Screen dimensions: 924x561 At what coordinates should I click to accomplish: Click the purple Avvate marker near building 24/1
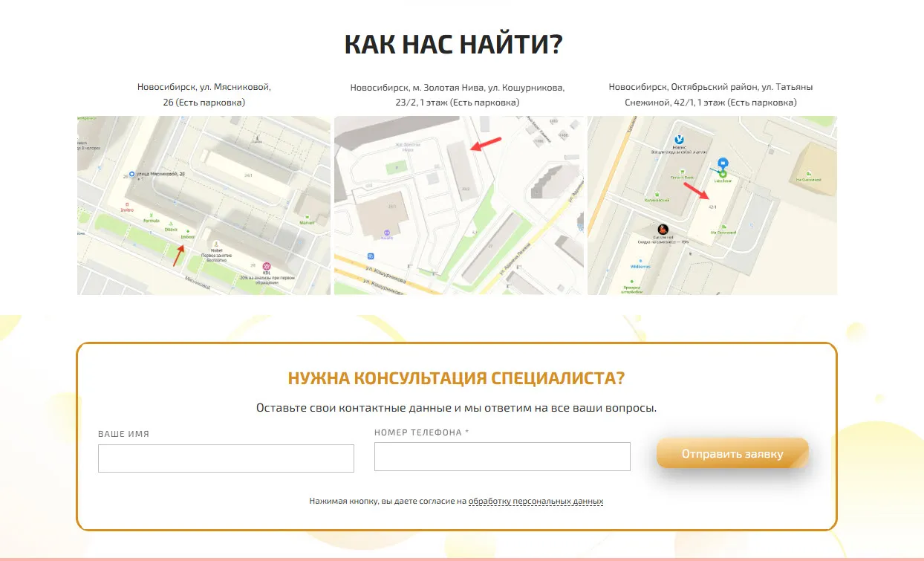[387, 233]
